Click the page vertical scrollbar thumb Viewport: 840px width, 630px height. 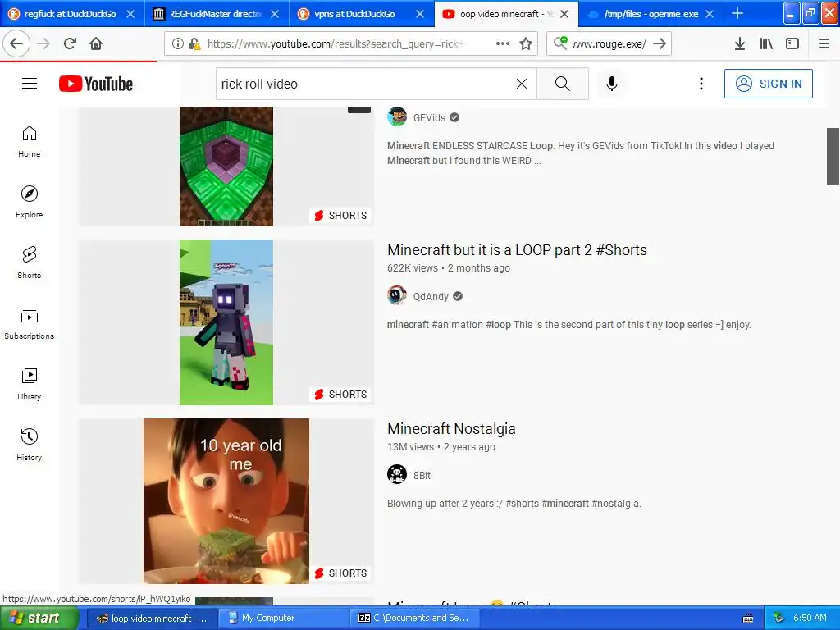[x=833, y=156]
